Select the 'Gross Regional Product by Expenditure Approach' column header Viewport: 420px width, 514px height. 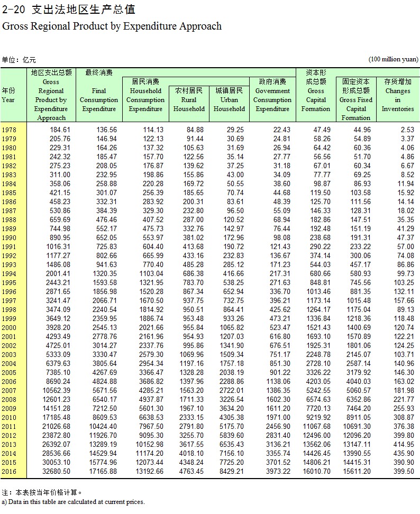coord(51,95)
